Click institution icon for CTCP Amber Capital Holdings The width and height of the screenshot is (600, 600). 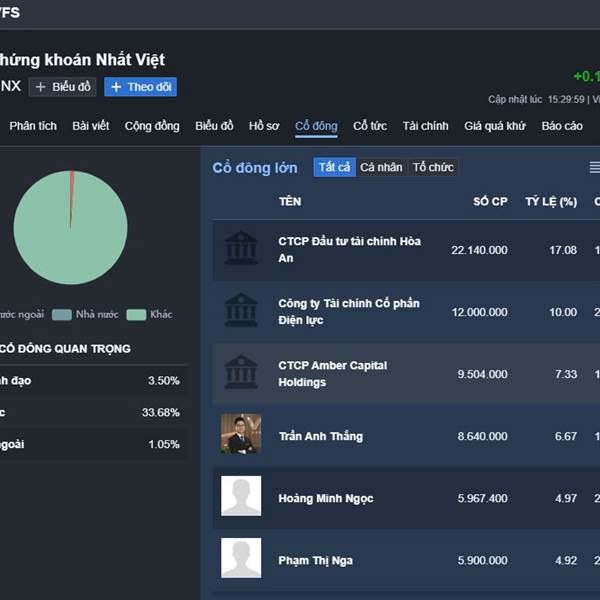(241, 372)
